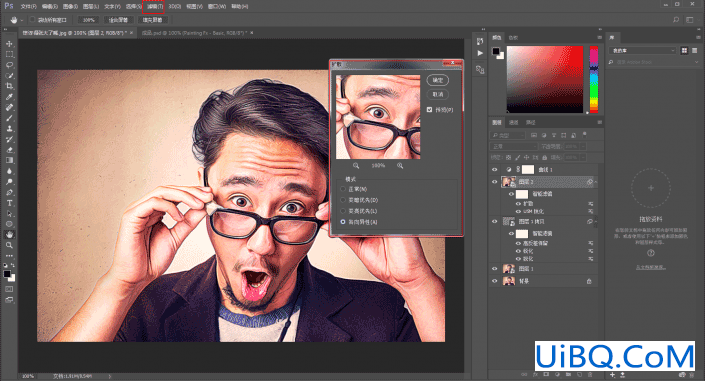
Task: Select the Brush tool
Action: click(9, 118)
